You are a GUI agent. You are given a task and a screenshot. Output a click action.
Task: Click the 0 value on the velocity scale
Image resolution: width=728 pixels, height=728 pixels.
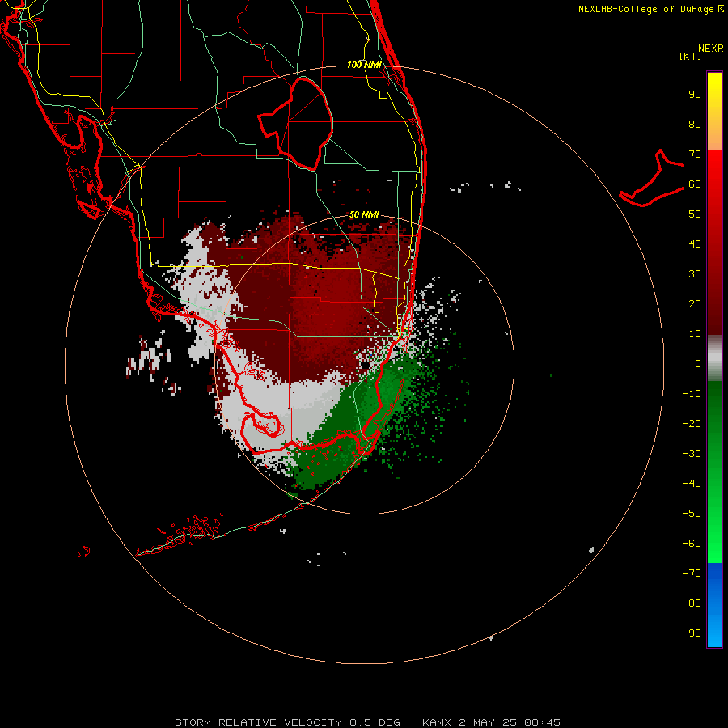click(698, 364)
